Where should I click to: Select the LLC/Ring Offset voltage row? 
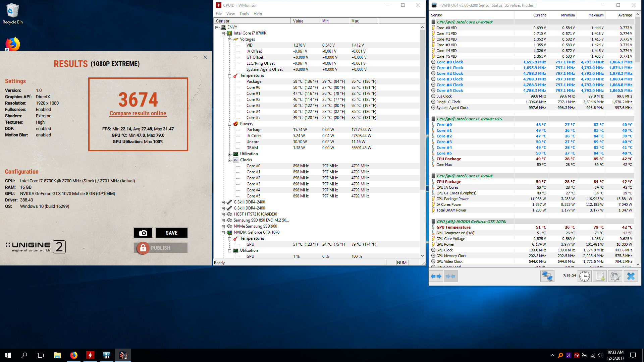tap(317, 63)
